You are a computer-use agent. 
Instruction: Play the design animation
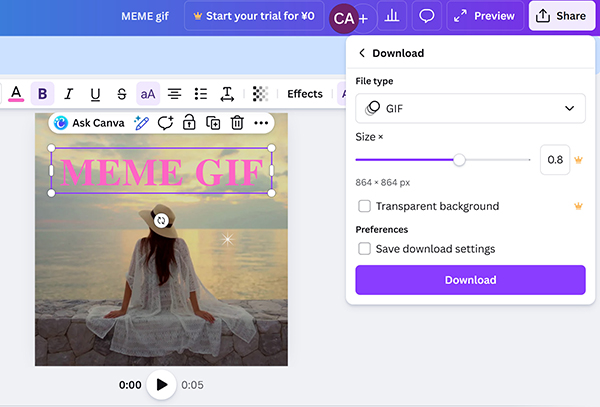pos(161,385)
